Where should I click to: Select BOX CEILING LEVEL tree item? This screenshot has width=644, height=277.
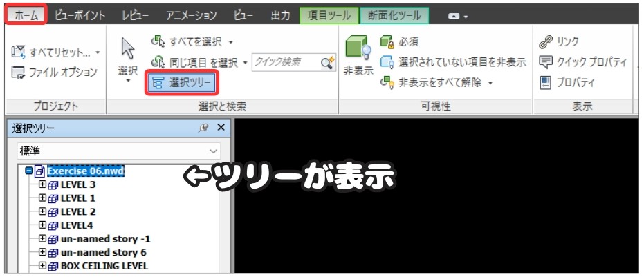point(104,266)
